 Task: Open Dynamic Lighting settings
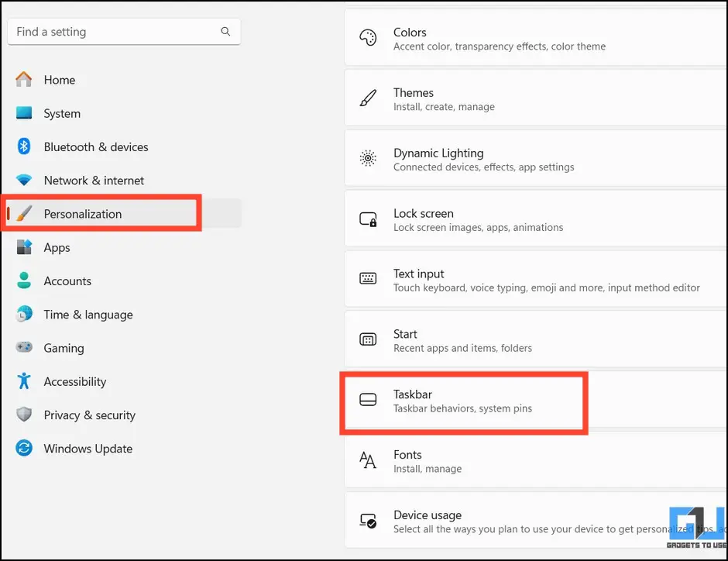pyautogui.click(x=536, y=158)
